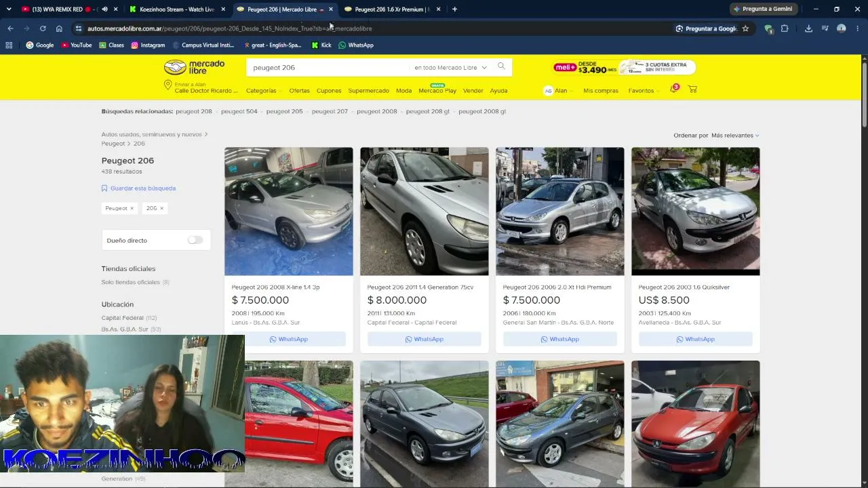Switch to the Peugeot 206 1.6 Xr Premium tab
This screenshot has width=868, height=488.
click(392, 9)
